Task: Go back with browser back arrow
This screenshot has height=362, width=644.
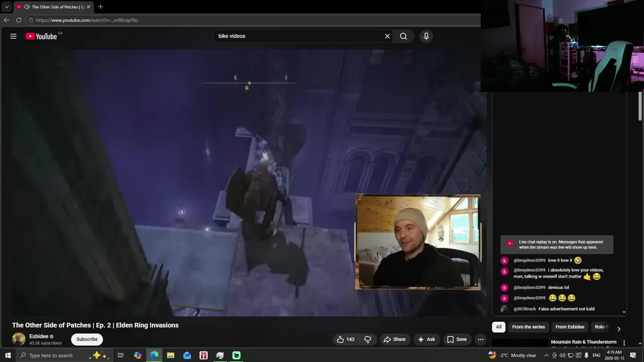Action: [7, 20]
